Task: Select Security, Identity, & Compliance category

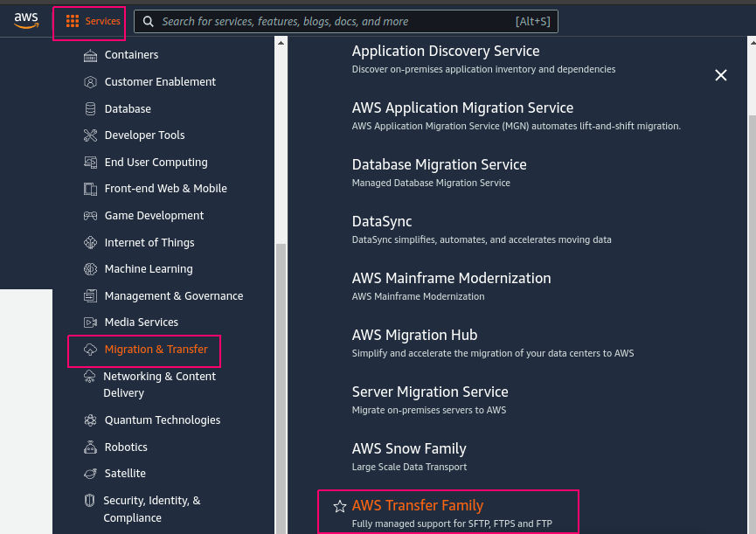Action: (152, 509)
